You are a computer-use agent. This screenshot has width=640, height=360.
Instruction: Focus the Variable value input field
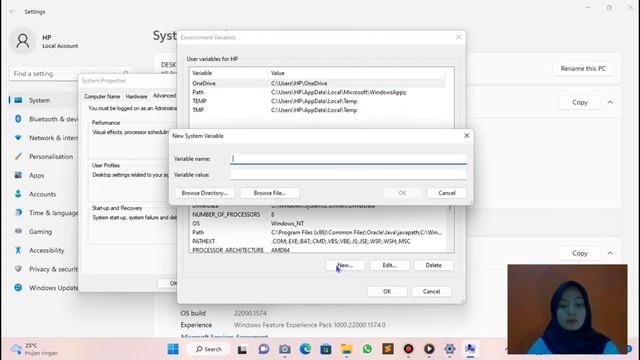click(348, 175)
